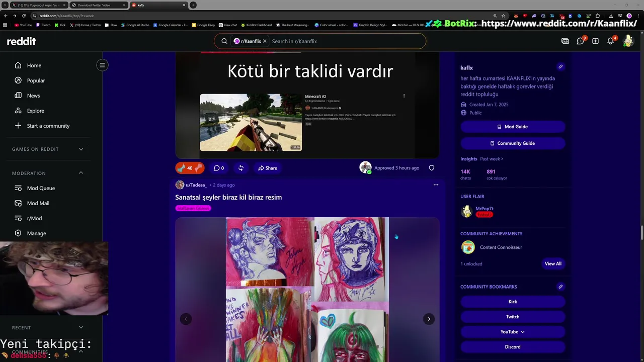Screen dimensions: 644x362
Task: Click the Manage gear icon
Action: click(18, 233)
